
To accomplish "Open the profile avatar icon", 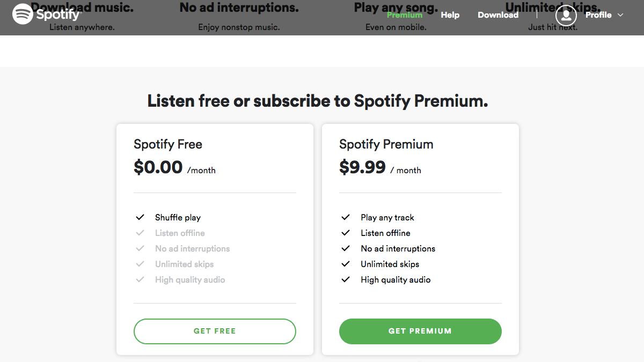I will point(566,15).
